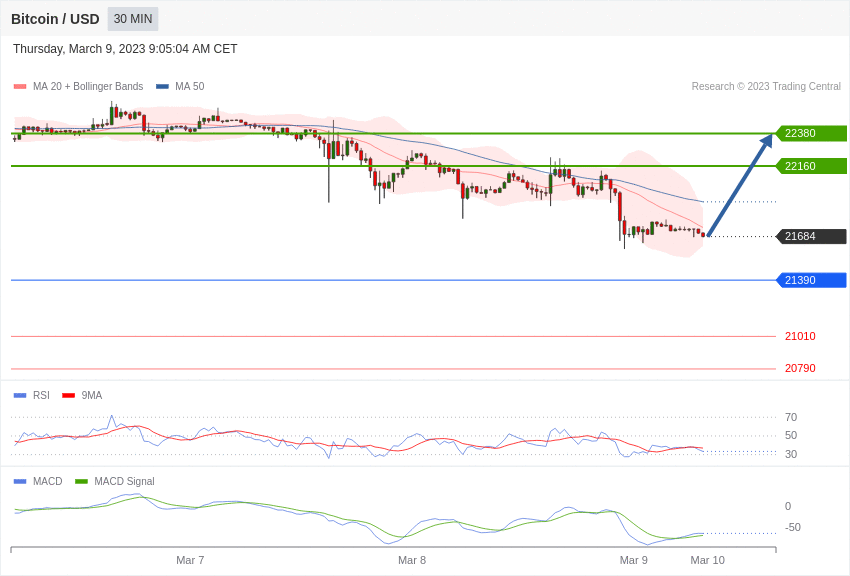Click the 21390 blue pivot price tag
850x576 pixels.
[x=812, y=280]
